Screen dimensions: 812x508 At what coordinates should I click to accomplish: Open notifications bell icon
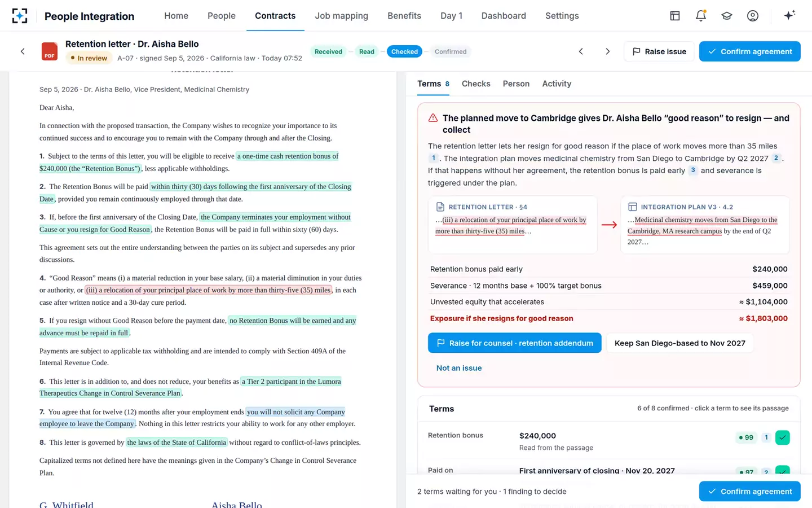701,16
